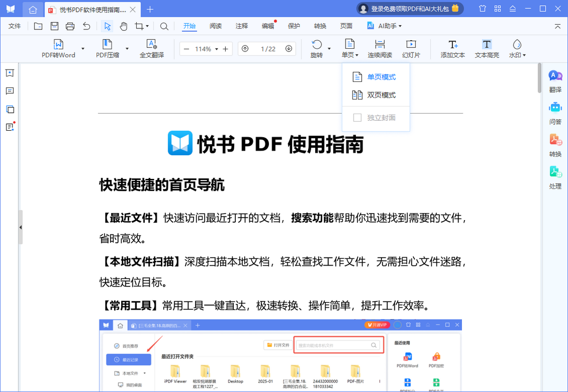Expand the AI助手 menu
The image size is (568, 392).
point(384,26)
